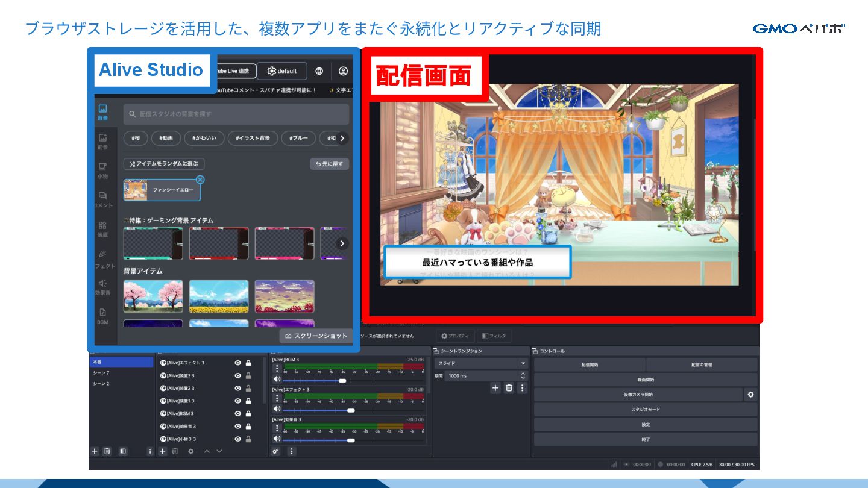Screen dimensions: 868x488
Task: Open the [Alive]BGM 3 mixer three-dot menu
Action: [x=277, y=369]
